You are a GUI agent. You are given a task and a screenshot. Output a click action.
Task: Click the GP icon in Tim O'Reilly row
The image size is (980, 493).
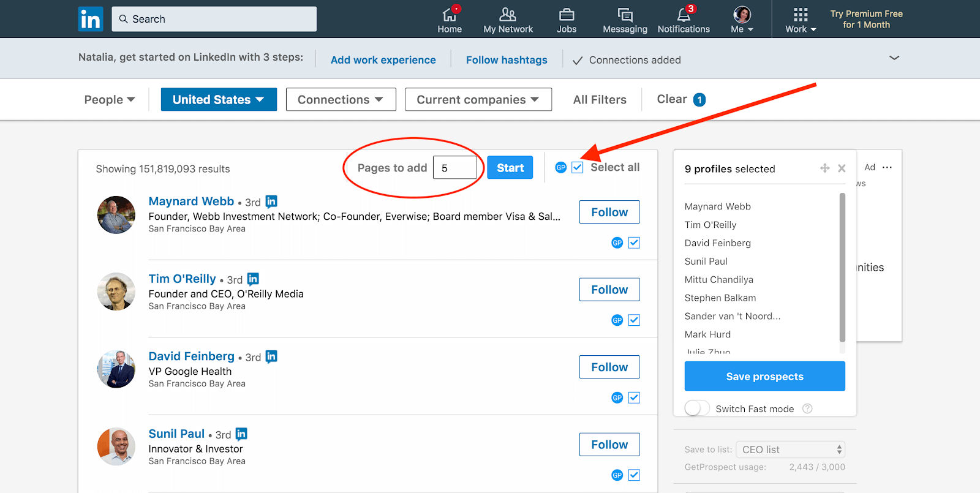click(617, 320)
